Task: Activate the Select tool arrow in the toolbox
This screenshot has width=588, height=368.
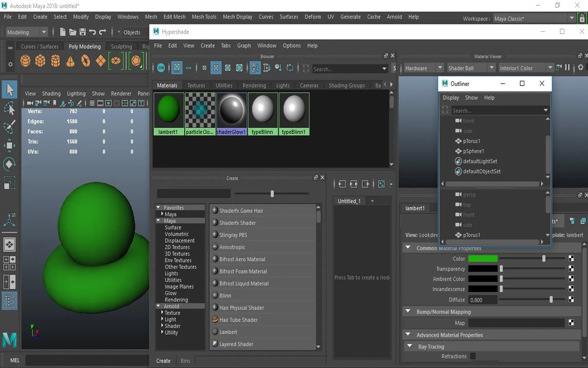Action: (9, 90)
